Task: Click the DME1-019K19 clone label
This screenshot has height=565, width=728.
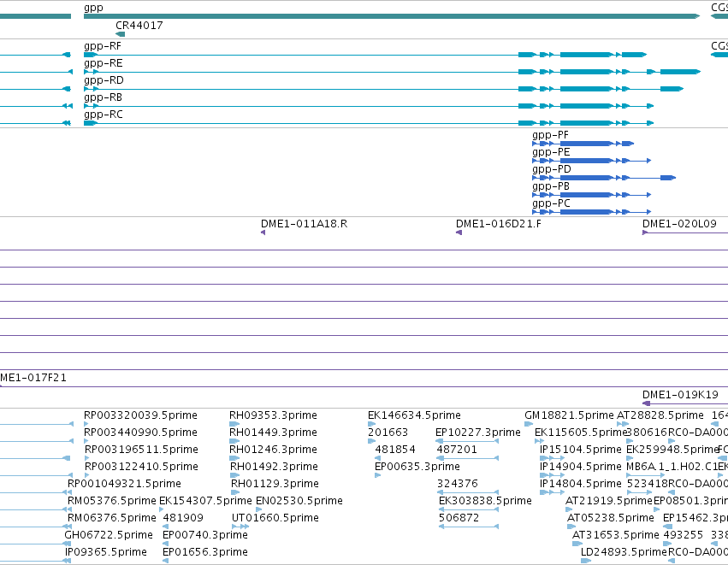Action: point(680,395)
